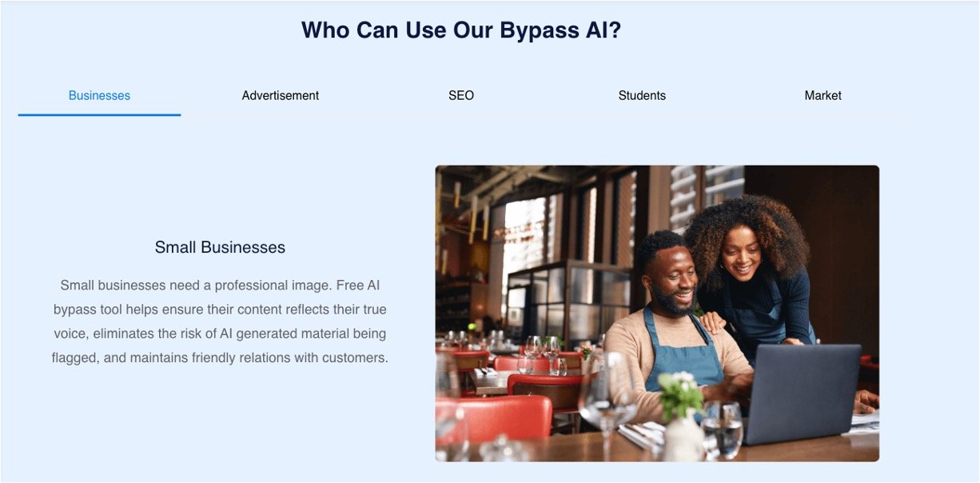This screenshot has height=483, width=980.
Task: Go to the Market tab
Action: tap(823, 96)
